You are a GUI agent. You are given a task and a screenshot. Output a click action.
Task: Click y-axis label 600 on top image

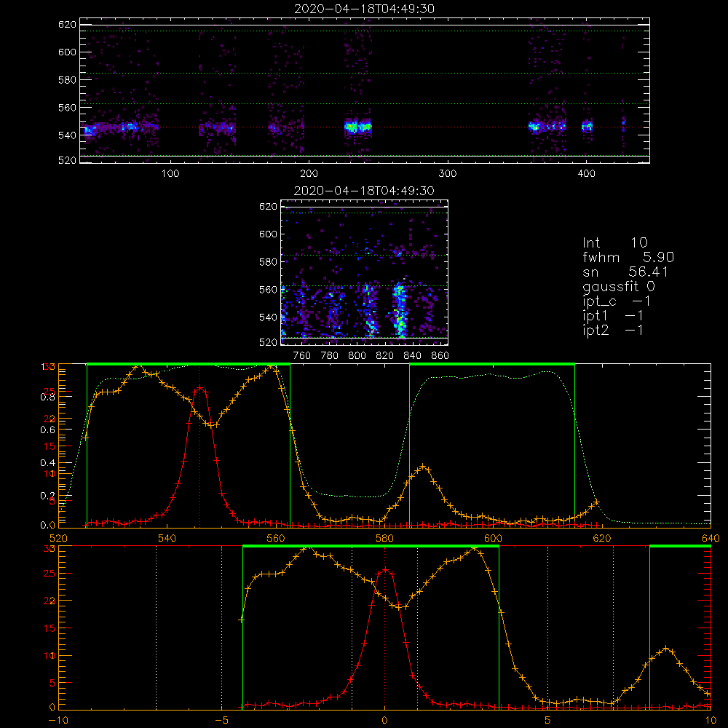pos(67,52)
